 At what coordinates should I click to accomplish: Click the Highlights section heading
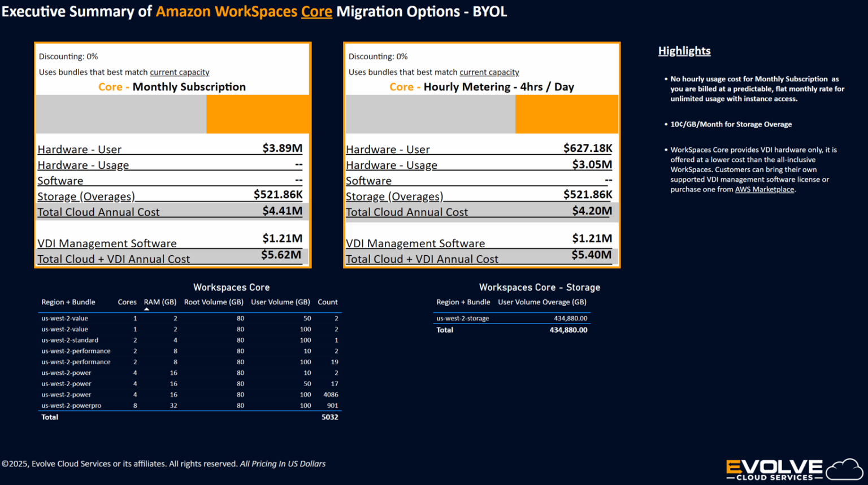(684, 51)
